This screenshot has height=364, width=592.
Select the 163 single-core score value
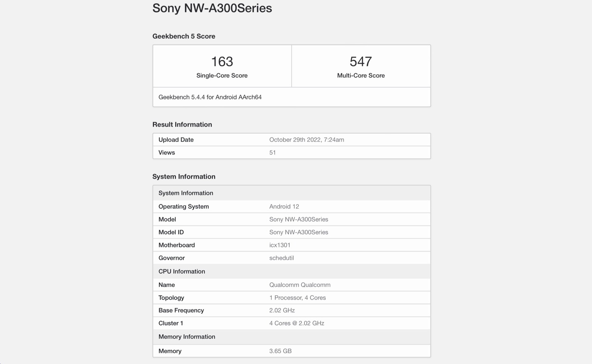[222, 62]
